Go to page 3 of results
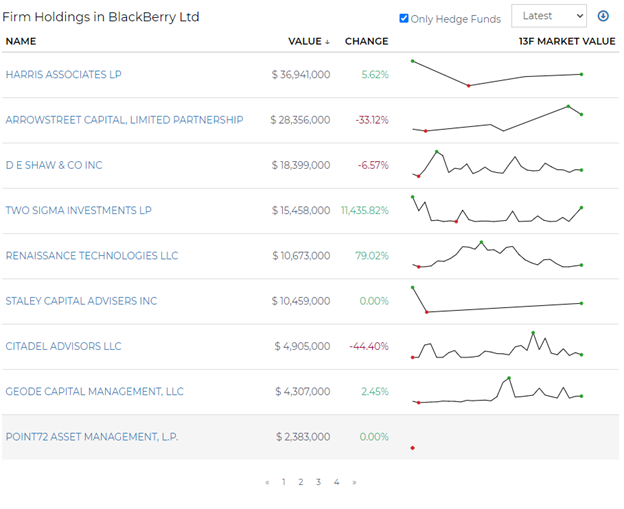 pos(318,482)
